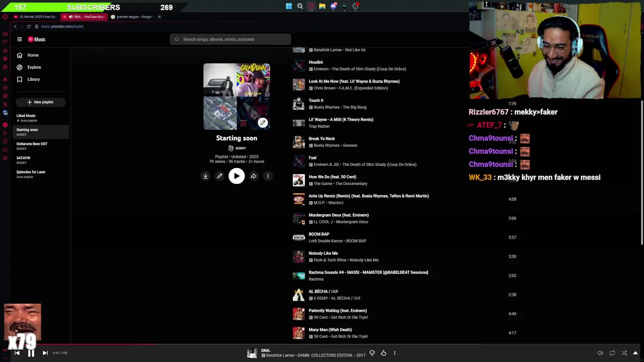Open The Documentary album link
Screen dimensions: 644x362
pyautogui.click(x=352, y=184)
